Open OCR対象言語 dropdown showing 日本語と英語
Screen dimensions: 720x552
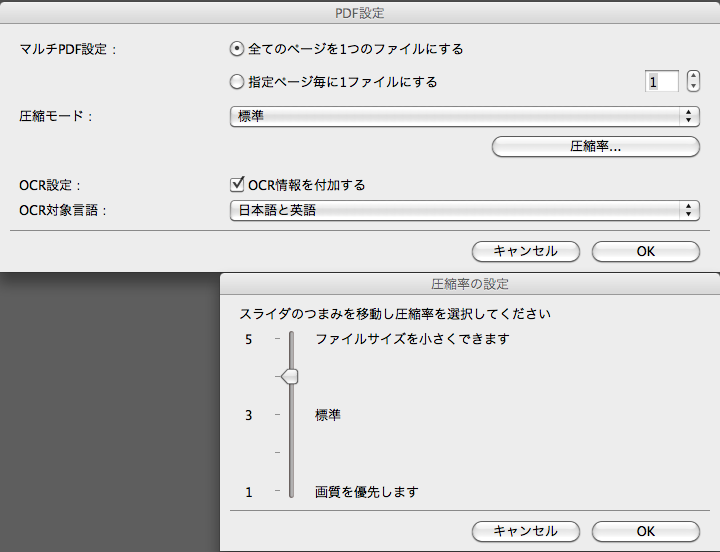pyautogui.click(x=465, y=210)
